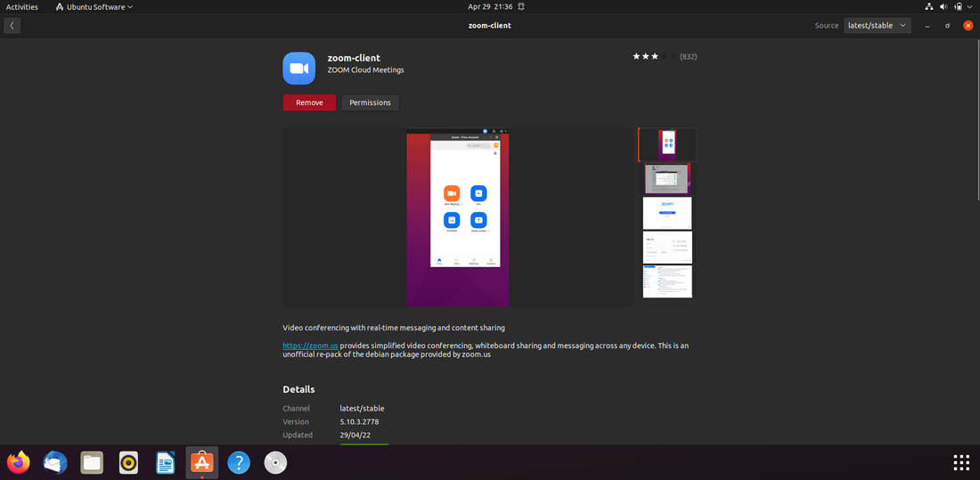Click the disc icon in dock

pyautogui.click(x=275, y=462)
